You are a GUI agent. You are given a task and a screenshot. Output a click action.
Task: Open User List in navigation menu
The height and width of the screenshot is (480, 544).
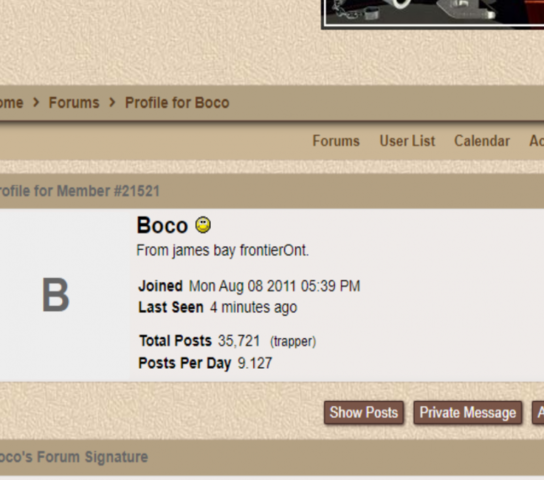(x=407, y=141)
